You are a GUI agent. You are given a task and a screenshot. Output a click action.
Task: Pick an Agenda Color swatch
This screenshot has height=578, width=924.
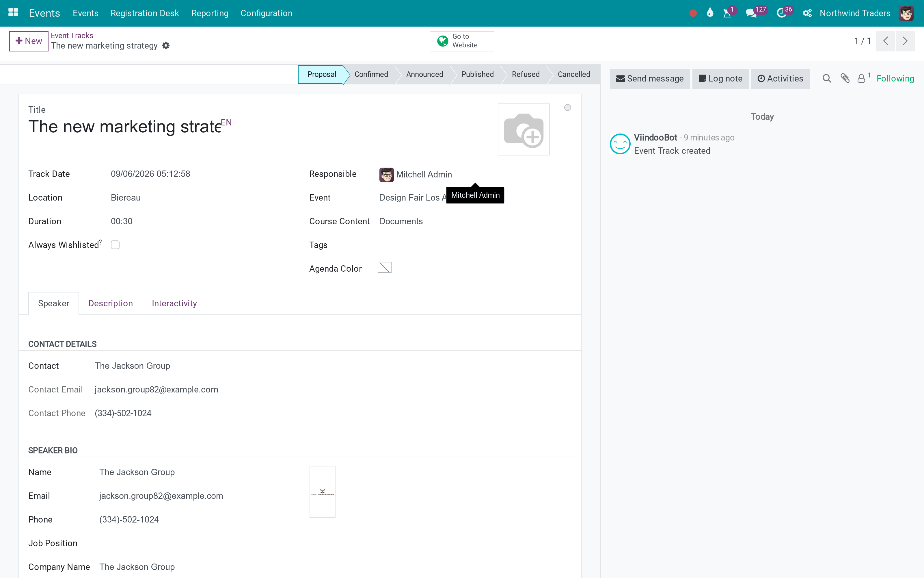pyautogui.click(x=384, y=268)
